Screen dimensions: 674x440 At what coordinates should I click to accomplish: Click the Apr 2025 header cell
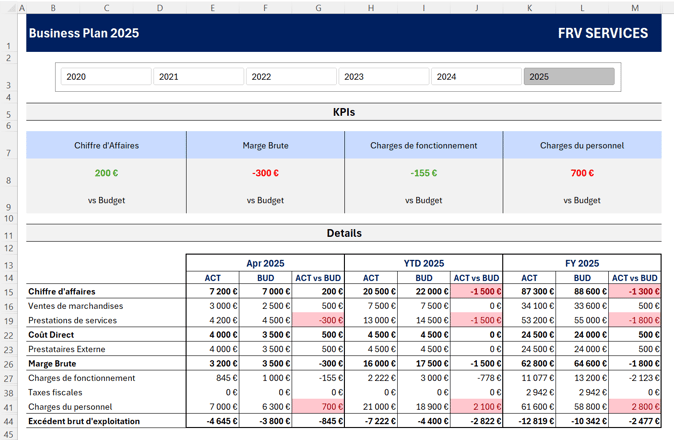[265, 263]
